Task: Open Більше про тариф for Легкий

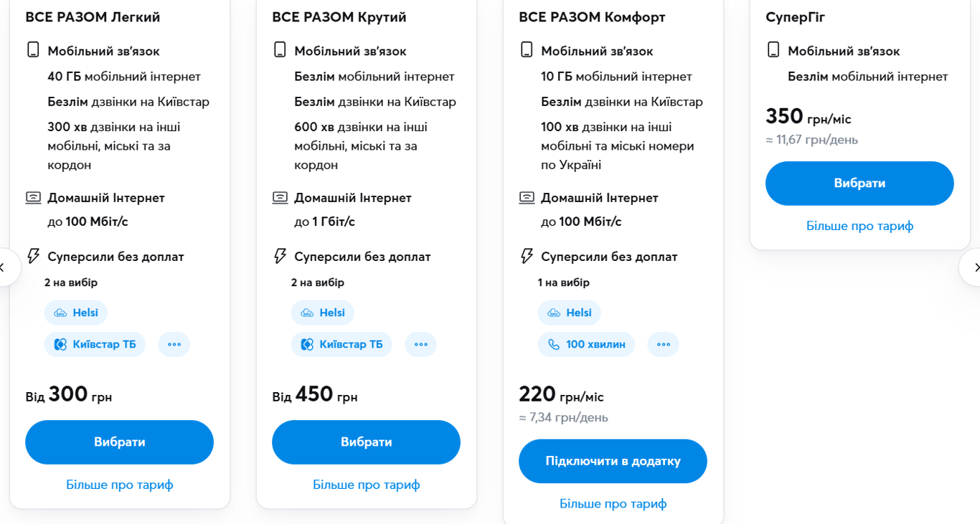Action: [x=120, y=485]
